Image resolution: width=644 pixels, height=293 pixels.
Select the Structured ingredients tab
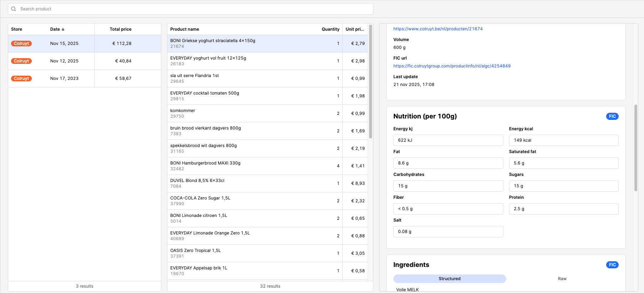(x=449, y=279)
